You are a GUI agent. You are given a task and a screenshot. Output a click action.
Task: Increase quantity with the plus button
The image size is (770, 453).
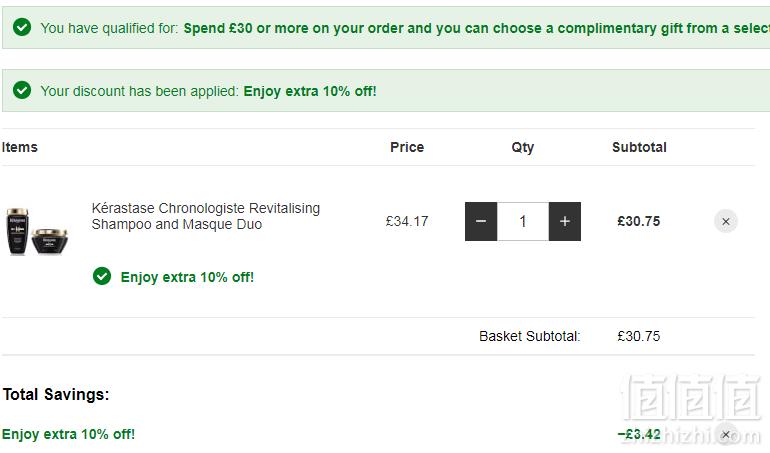point(565,221)
